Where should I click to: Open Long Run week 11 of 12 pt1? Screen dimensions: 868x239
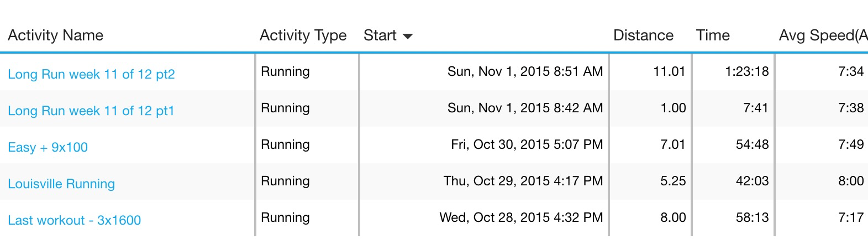[91, 111]
